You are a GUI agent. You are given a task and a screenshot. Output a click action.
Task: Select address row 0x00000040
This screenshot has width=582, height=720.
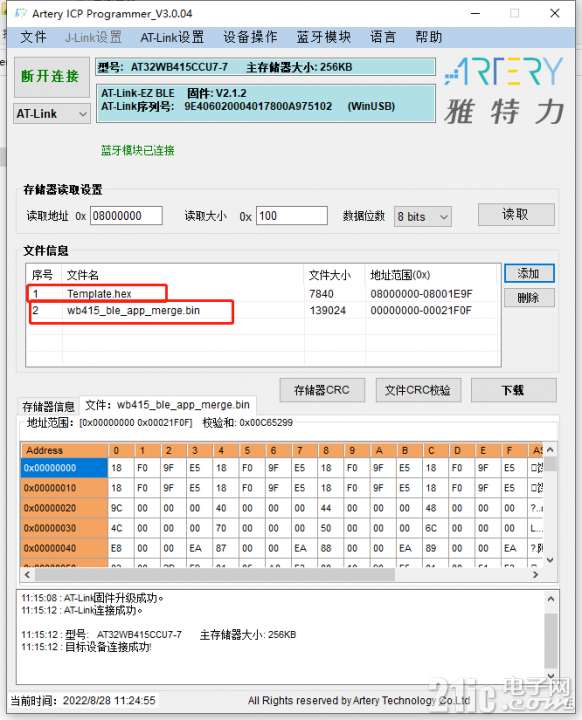(64, 548)
